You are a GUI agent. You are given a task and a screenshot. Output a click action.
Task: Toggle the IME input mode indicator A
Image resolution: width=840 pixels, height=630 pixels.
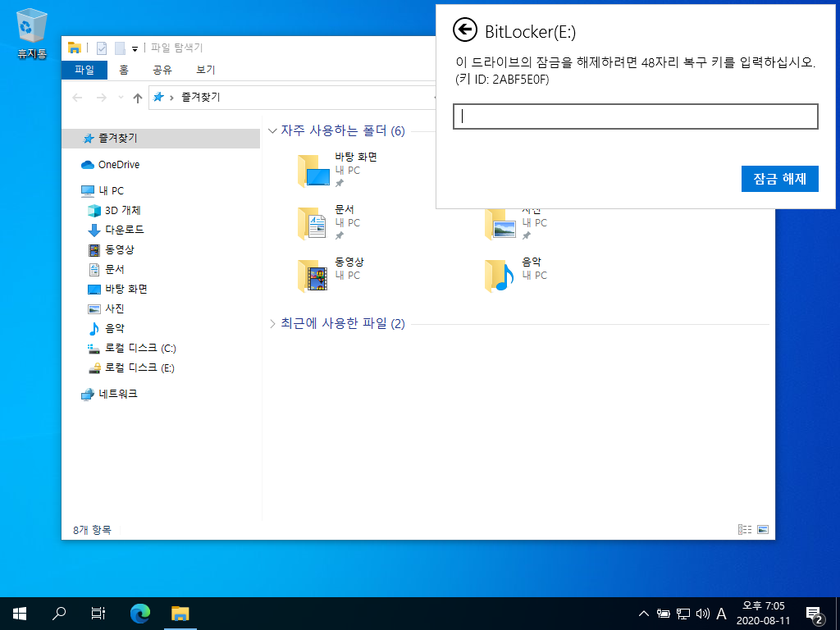tap(721, 614)
